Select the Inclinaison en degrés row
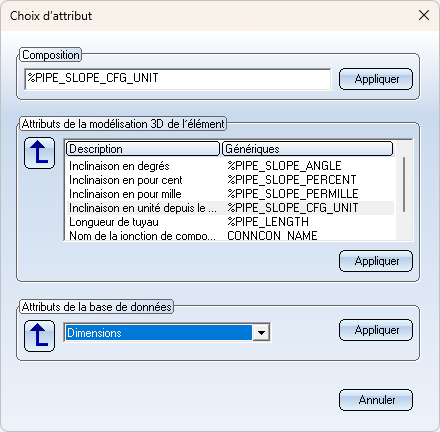 pyautogui.click(x=230, y=166)
